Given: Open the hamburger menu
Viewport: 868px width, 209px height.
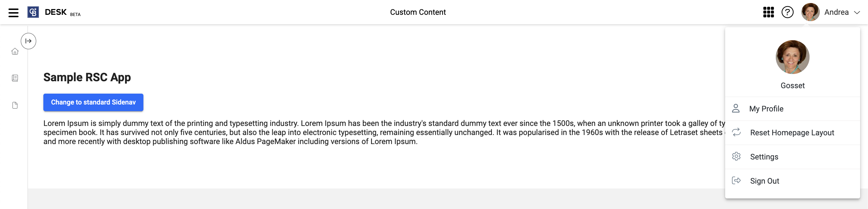Looking at the screenshot, I should tap(14, 12).
